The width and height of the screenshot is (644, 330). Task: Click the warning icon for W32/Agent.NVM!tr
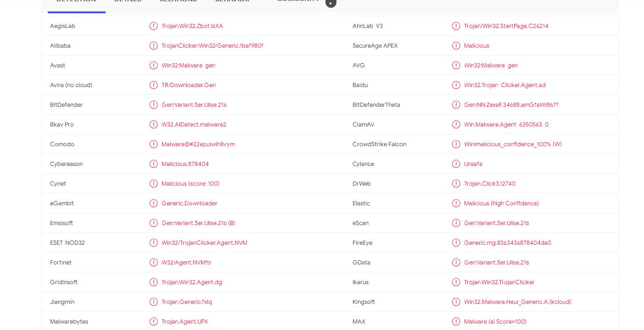[x=154, y=263]
